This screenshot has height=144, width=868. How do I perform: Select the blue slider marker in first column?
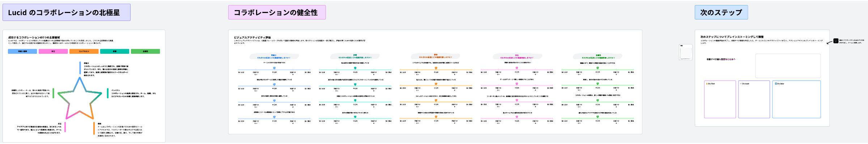(274, 68)
